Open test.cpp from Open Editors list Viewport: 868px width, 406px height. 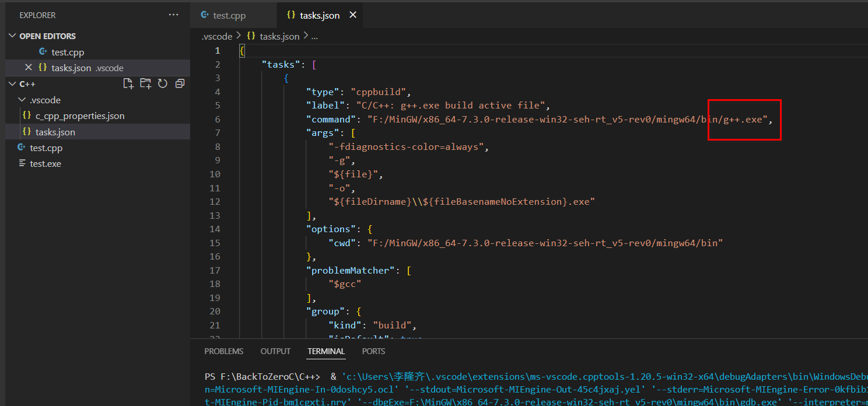(97, 52)
